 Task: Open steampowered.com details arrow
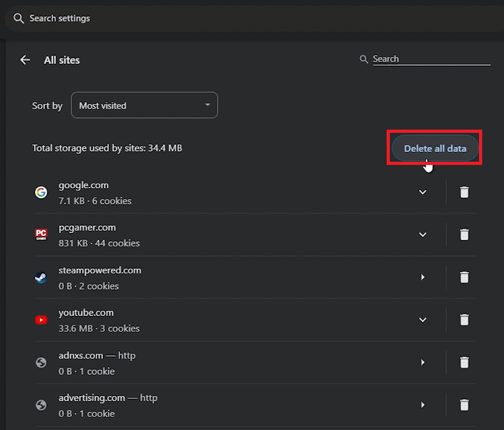click(x=423, y=277)
